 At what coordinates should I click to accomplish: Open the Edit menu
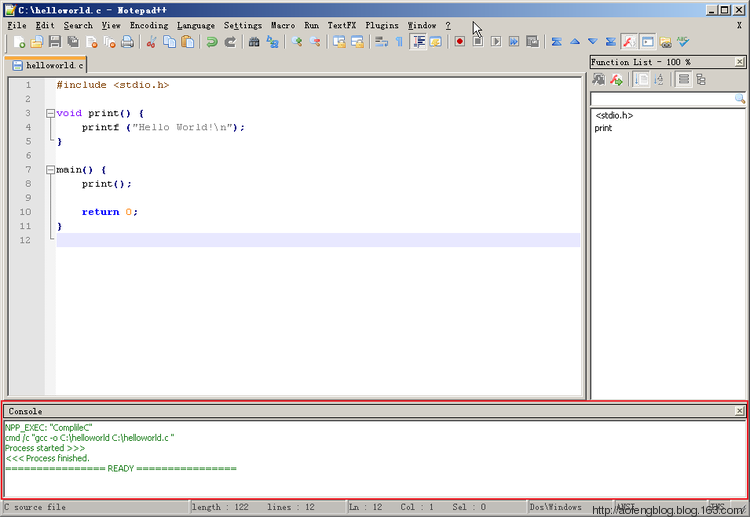pyautogui.click(x=45, y=25)
